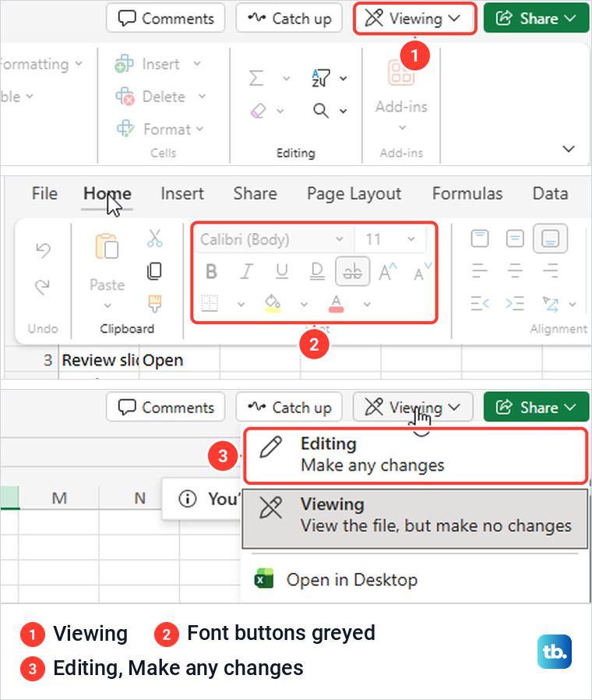Click the Orientation text angle icon
Viewport: 592px width, 700px height.
pos(551,303)
